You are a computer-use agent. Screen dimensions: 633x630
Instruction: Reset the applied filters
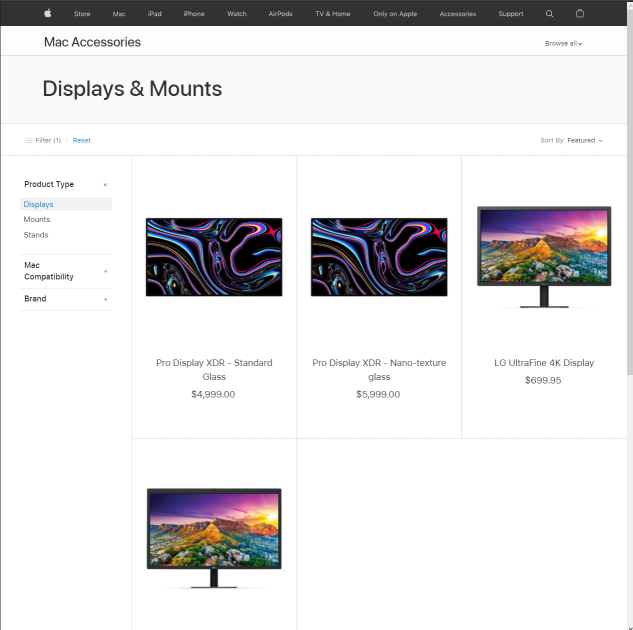coord(81,140)
